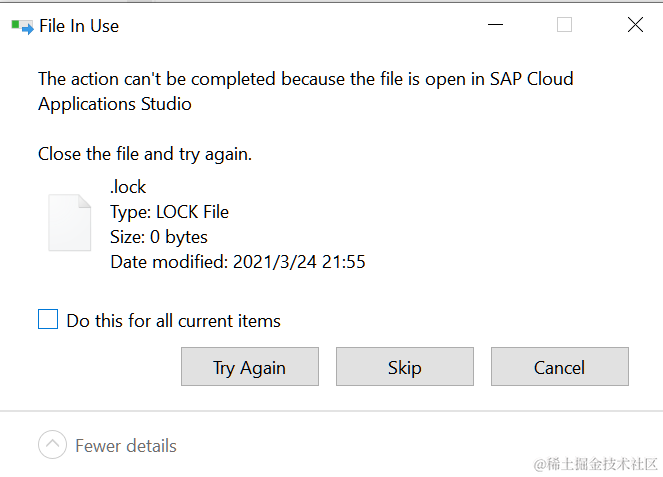Cancel the file operation
663x477 pixels.
click(x=559, y=367)
